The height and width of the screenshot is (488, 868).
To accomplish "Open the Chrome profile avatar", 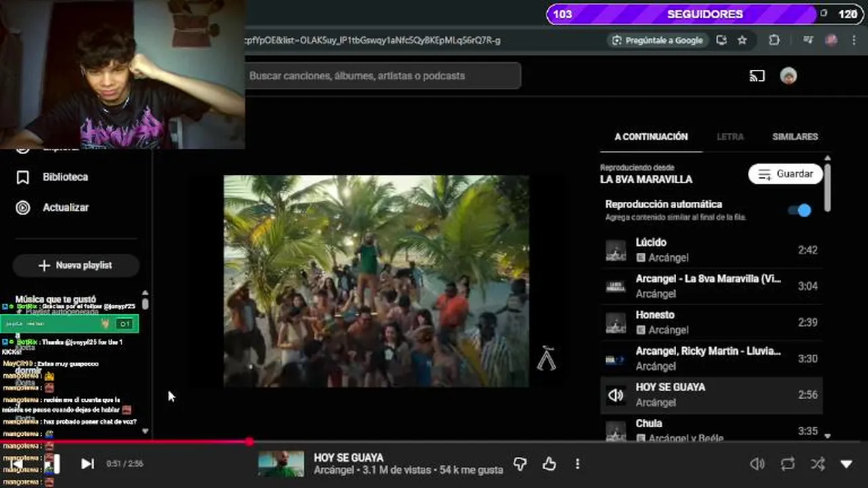I will click(x=831, y=40).
